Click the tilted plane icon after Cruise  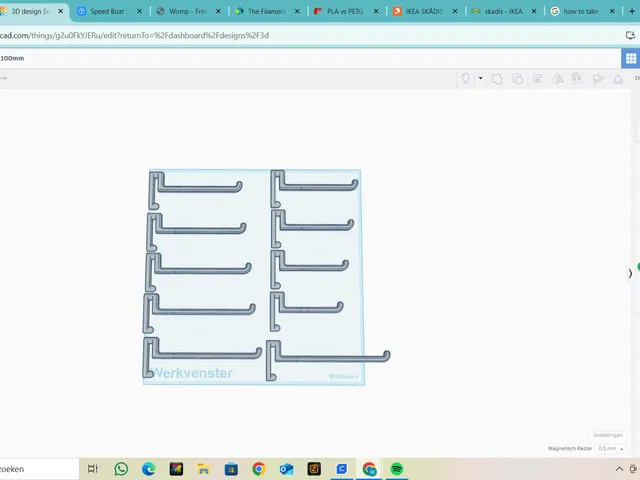point(598,78)
